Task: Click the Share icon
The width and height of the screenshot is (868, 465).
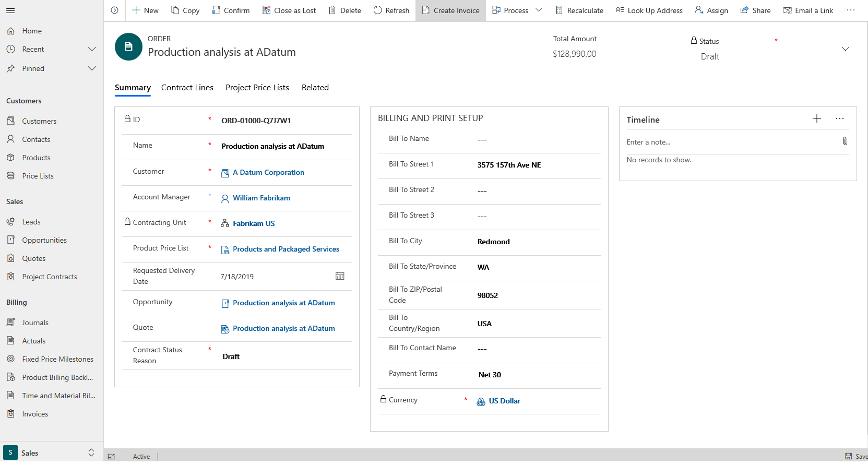Action: point(744,10)
